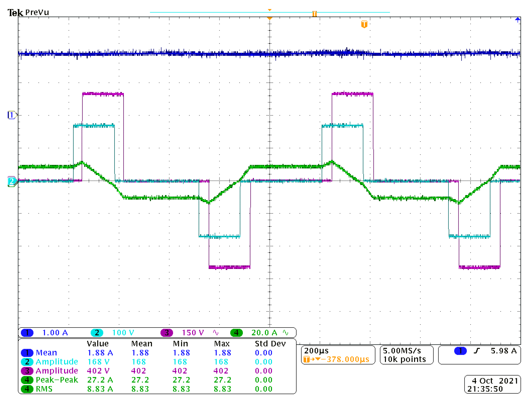Viewport: 532px width, 402px height.
Task: Click the channel 2 ground marker at left edge
Action: (11, 181)
